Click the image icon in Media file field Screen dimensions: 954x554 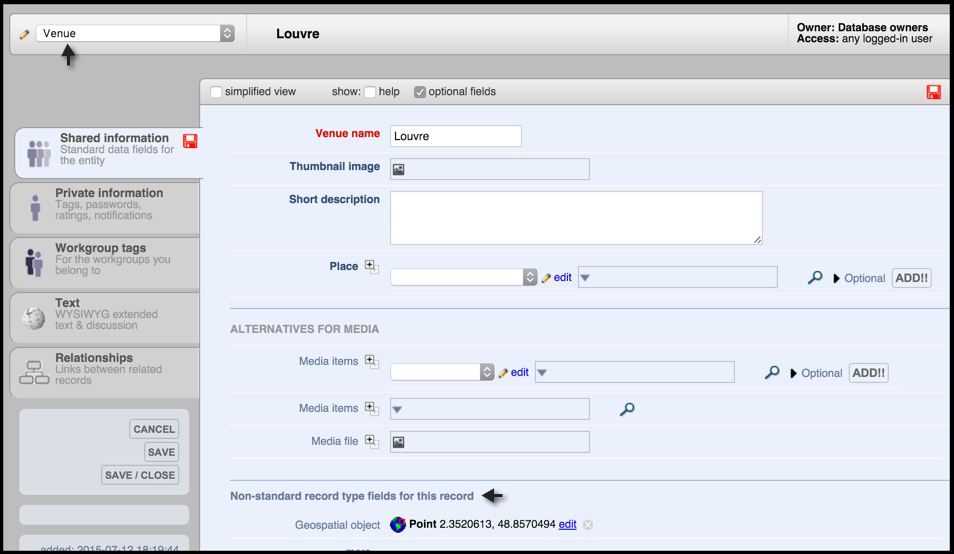tap(399, 442)
